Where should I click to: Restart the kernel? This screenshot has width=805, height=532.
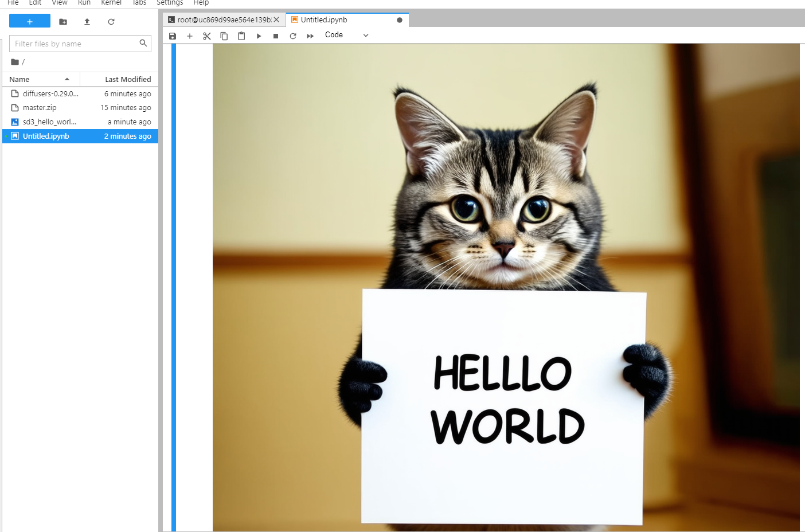[x=293, y=36]
